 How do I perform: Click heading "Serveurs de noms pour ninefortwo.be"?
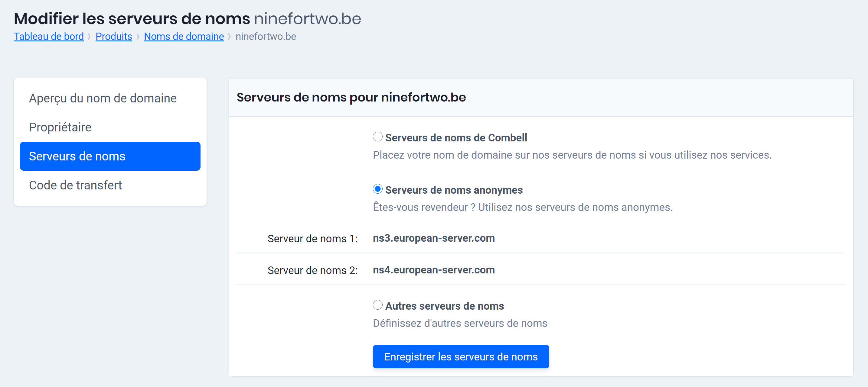pos(351,97)
